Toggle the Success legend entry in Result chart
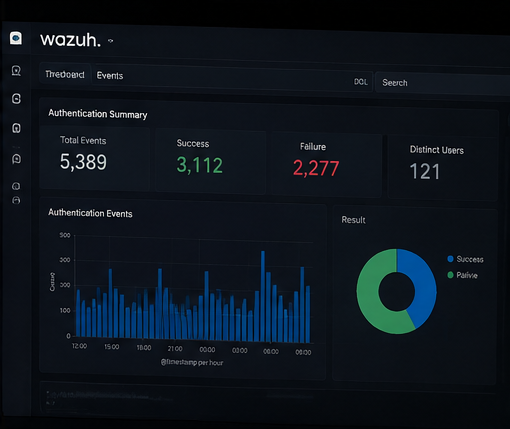 tap(465, 259)
